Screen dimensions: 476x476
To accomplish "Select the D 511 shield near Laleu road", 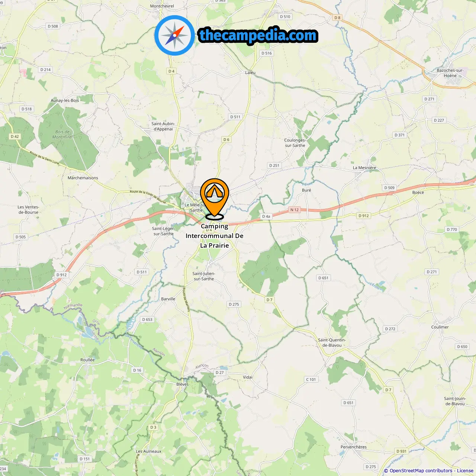I will (235, 117).
